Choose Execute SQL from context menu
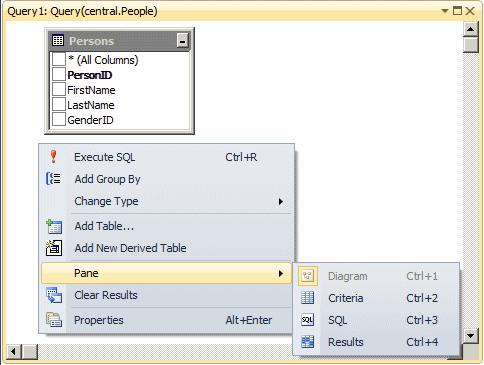The height and width of the screenshot is (365, 484). click(166, 157)
